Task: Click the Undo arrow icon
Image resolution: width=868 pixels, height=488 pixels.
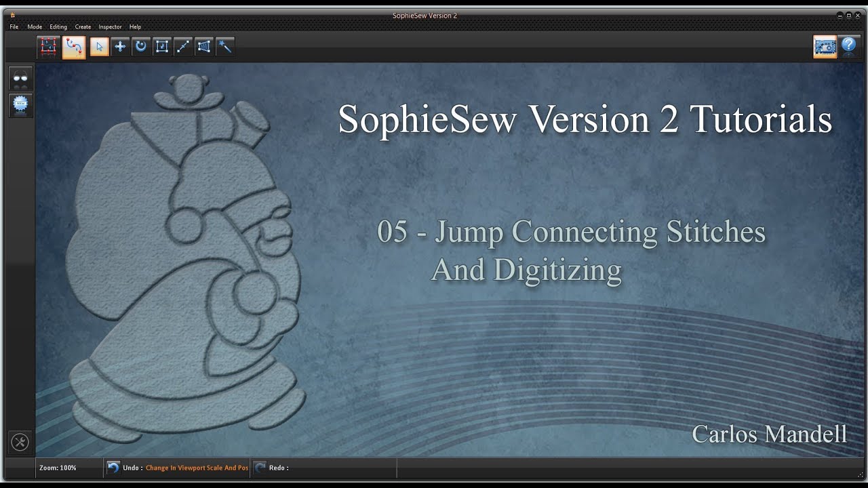Action: click(x=113, y=468)
